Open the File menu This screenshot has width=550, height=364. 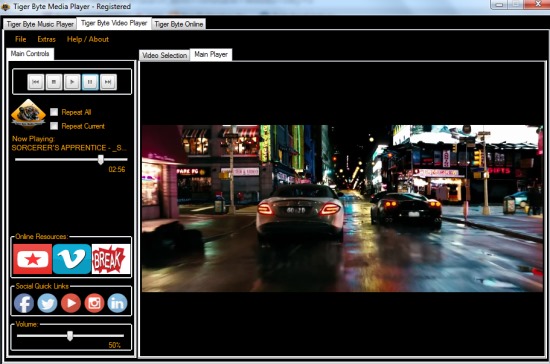pos(21,39)
